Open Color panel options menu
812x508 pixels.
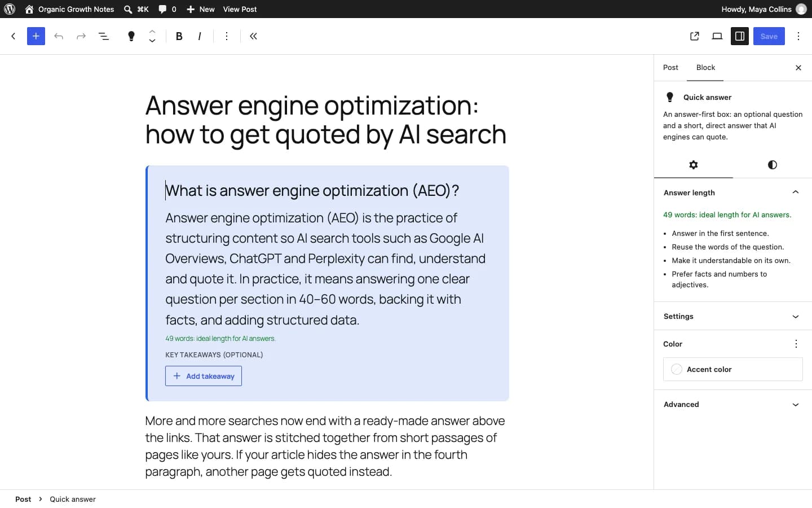pyautogui.click(x=796, y=344)
